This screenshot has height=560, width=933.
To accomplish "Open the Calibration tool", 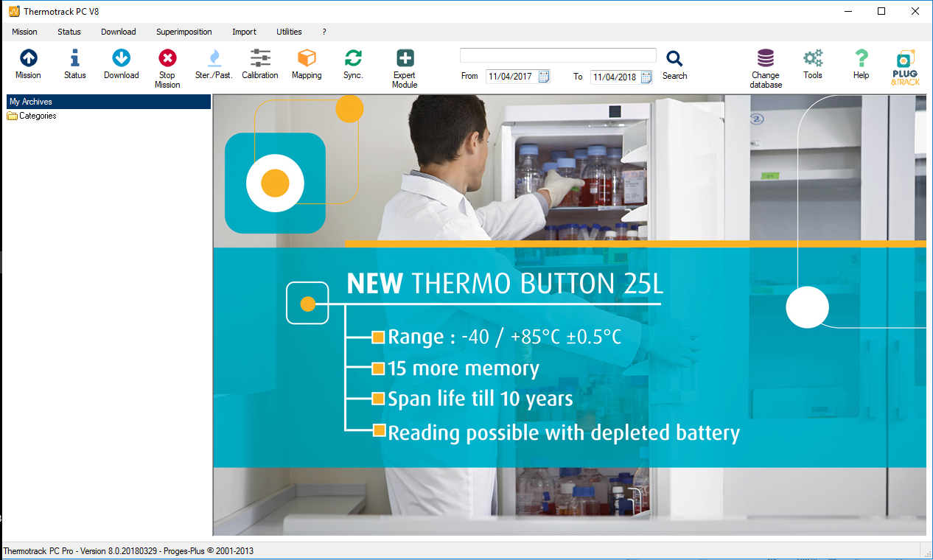I will [x=260, y=58].
